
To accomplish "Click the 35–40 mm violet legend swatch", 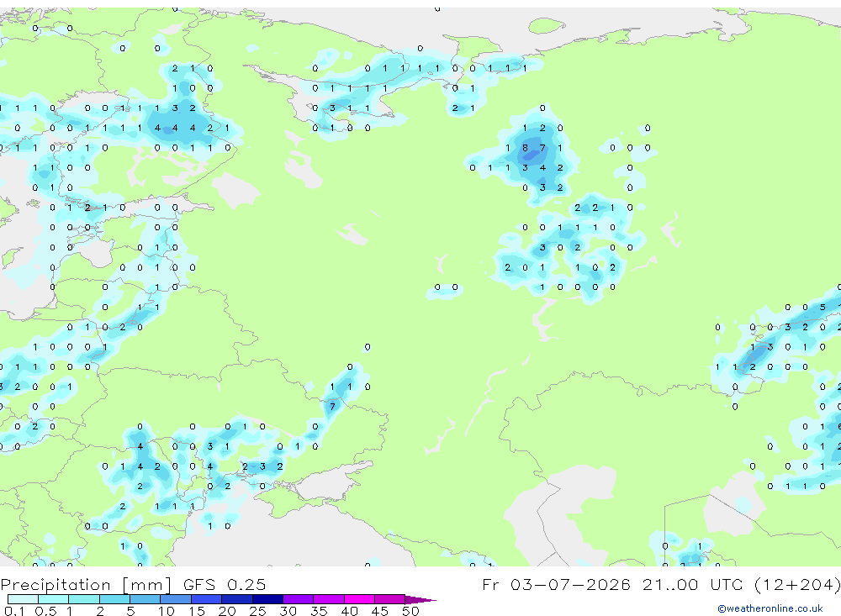I will click(x=328, y=599).
